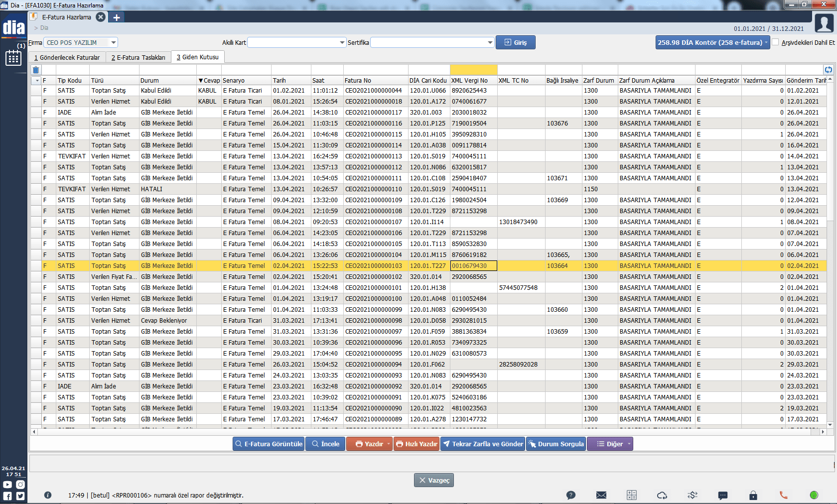This screenshot has width=837, height=504.
Task: Click Zarf Durum value 1150
Action: click(x=600, y=189)
